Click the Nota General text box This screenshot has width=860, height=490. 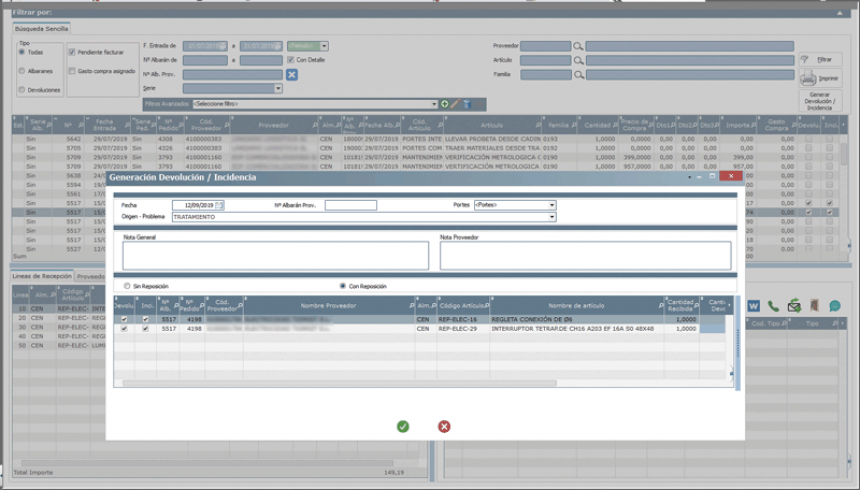tap(275, 256)
